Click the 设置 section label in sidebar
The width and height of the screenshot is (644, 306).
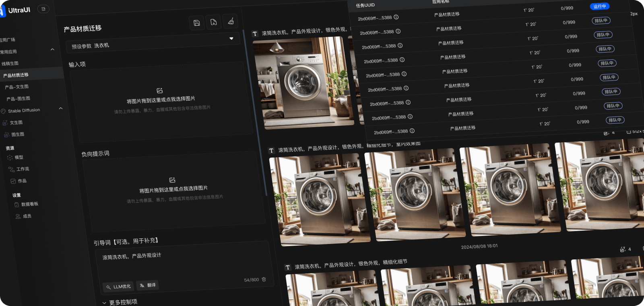[17, 195]
